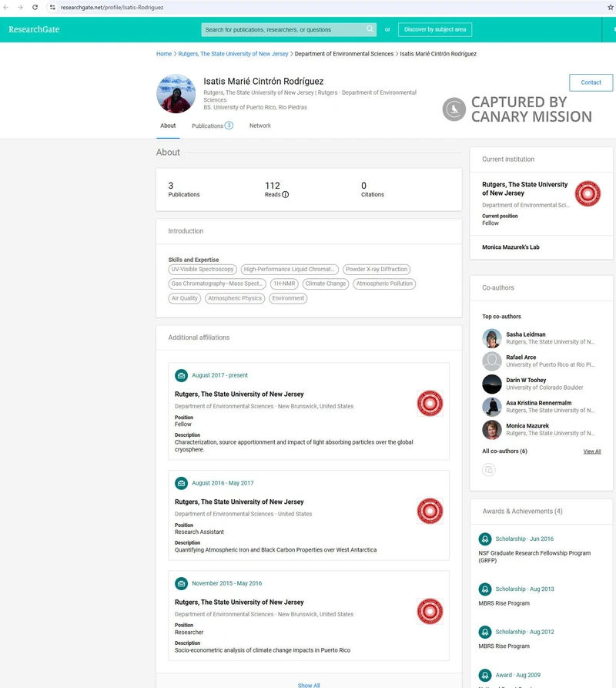The image size is (616, 688).
Task: Click the browser address bar URL
Action: (x=112, y=8)
